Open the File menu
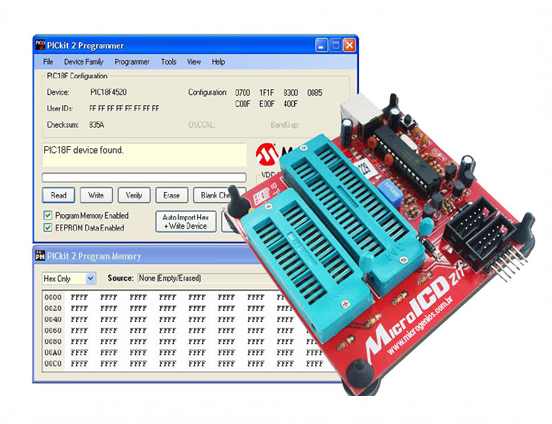This screenshot has width=552, height=424. [x=48, y=62]
